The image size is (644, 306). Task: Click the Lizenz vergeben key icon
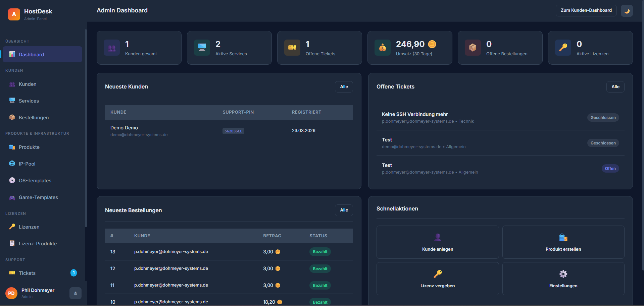tap(437, 273)
